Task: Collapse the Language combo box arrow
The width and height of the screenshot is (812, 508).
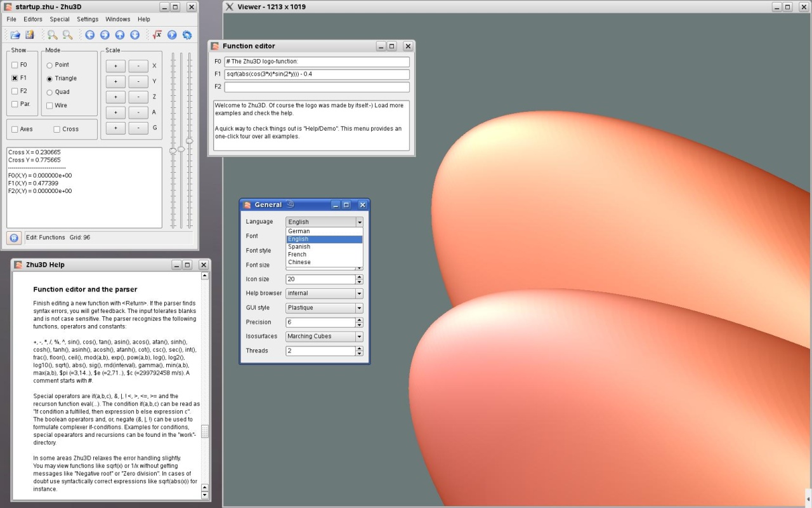Action: [x=359, y=222]
